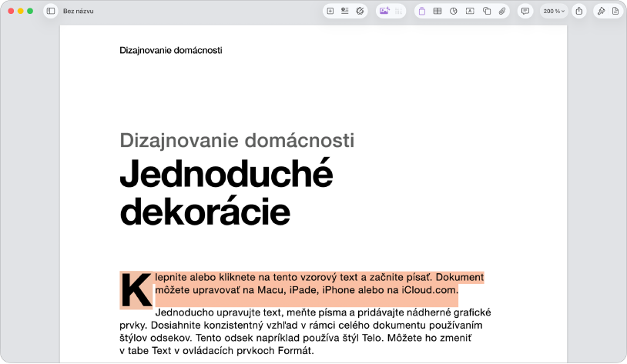Click the heading word Jednoduché
The width and height of the screenshot is (627, 364).
coord(226,174)
